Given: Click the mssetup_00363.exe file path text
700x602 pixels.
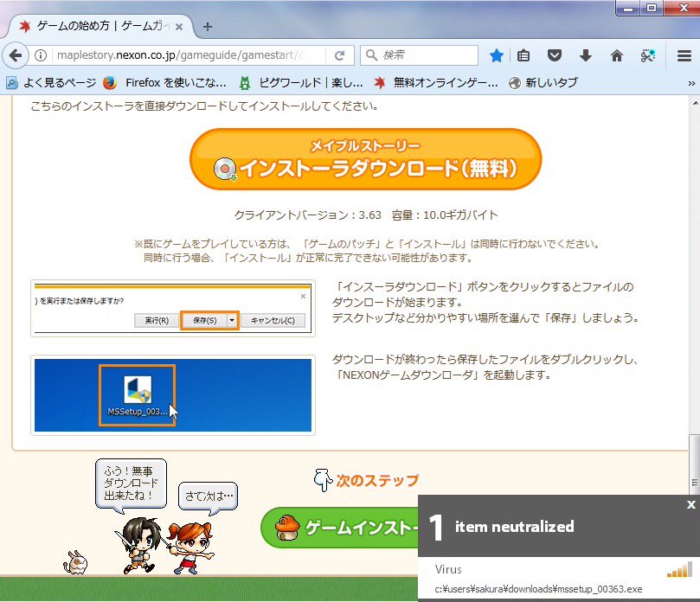Looking at the screenshot, I should pos(538,589).
